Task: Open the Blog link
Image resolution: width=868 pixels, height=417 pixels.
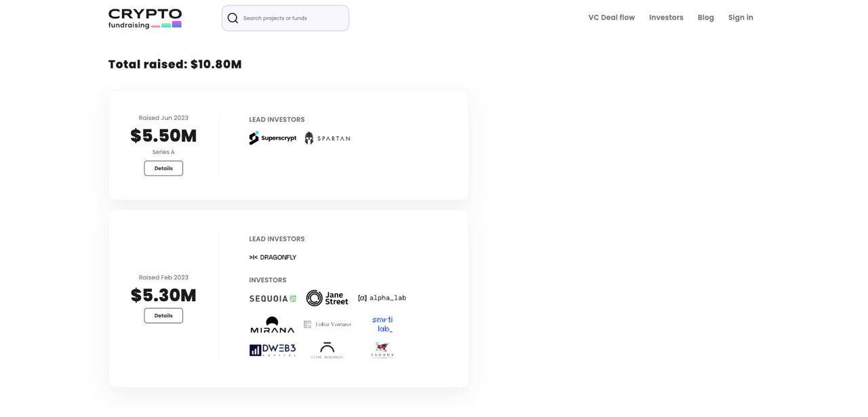Action: pos(706,18)
